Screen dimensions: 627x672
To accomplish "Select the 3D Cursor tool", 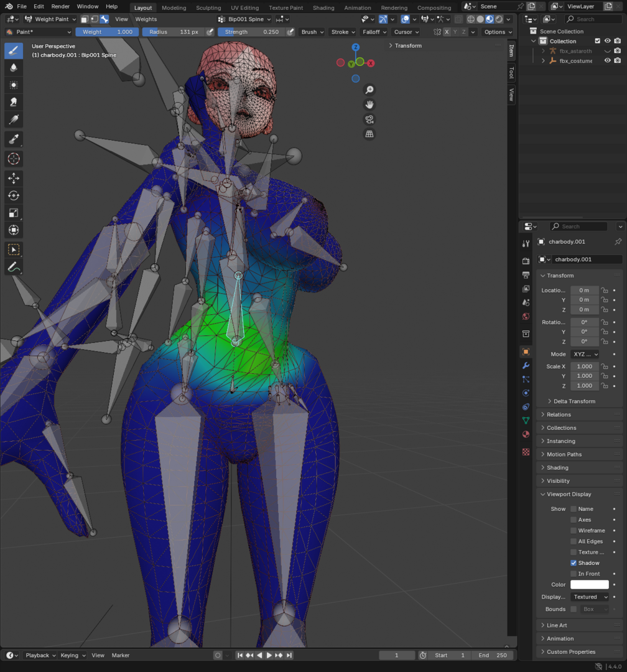I will (14, 159).
